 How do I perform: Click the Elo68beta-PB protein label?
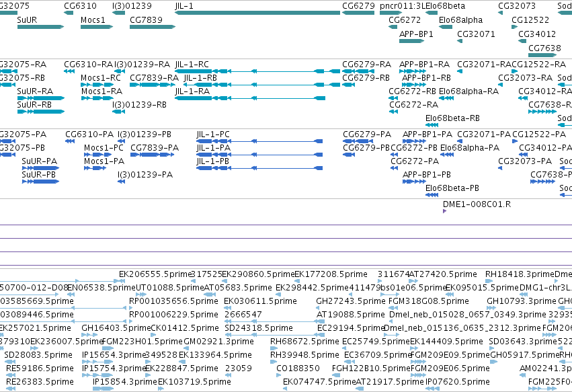(x=452, y=188)
